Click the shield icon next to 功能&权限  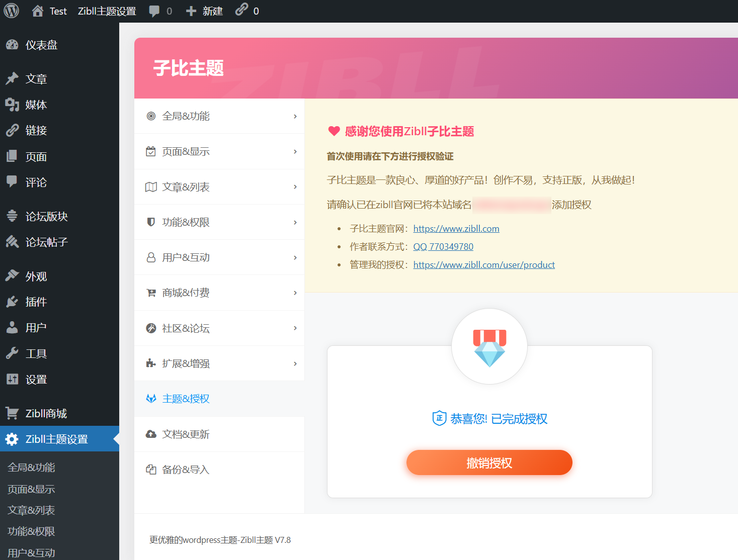point(151,222)
